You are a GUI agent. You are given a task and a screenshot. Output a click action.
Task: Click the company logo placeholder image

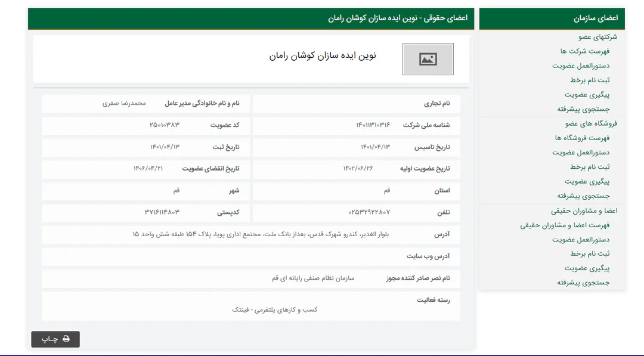click(428, 59)
